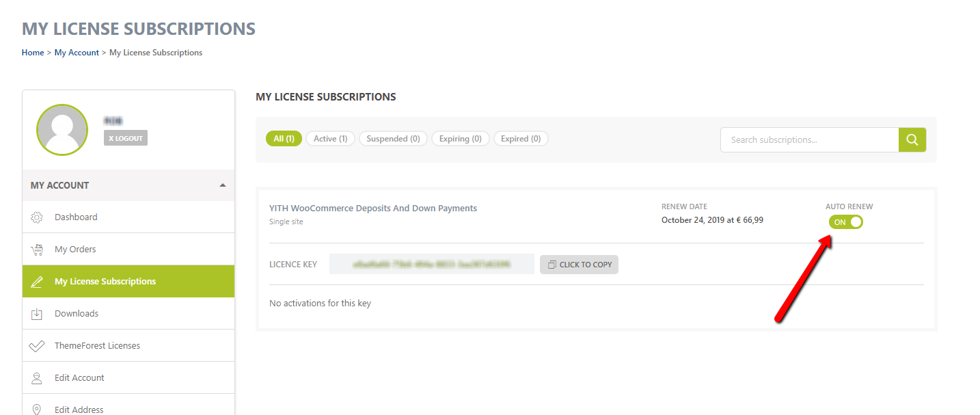Filter by Expiring (0) subscriptions
The width and height of the screenshot is (980, 415).
[461, 139]
